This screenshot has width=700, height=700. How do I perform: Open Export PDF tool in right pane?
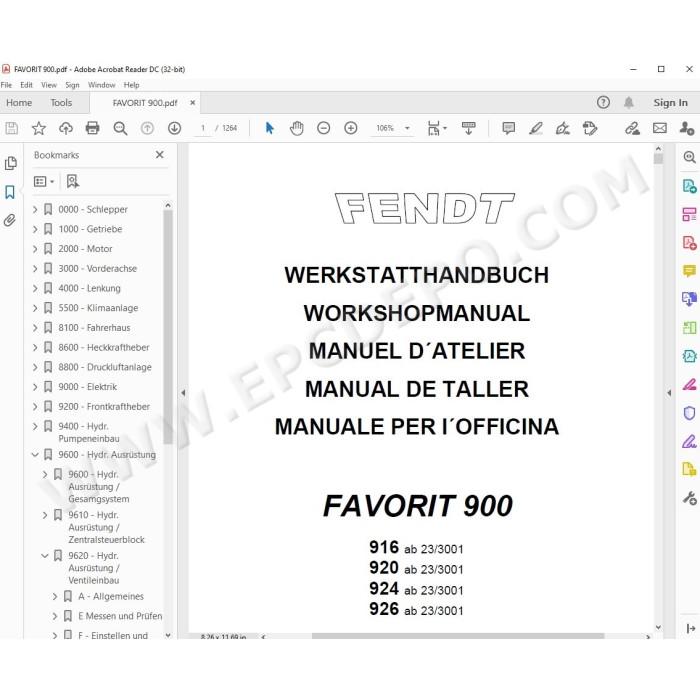[690, 186]
